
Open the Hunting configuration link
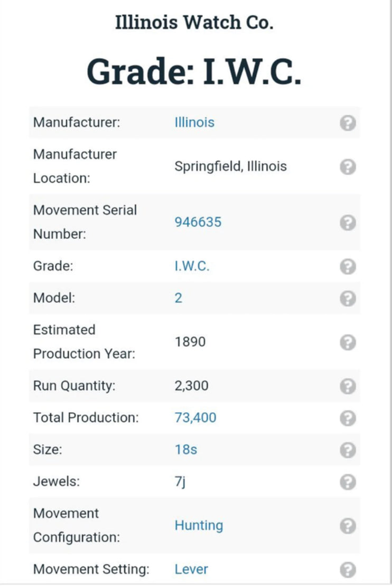(199, 526)
